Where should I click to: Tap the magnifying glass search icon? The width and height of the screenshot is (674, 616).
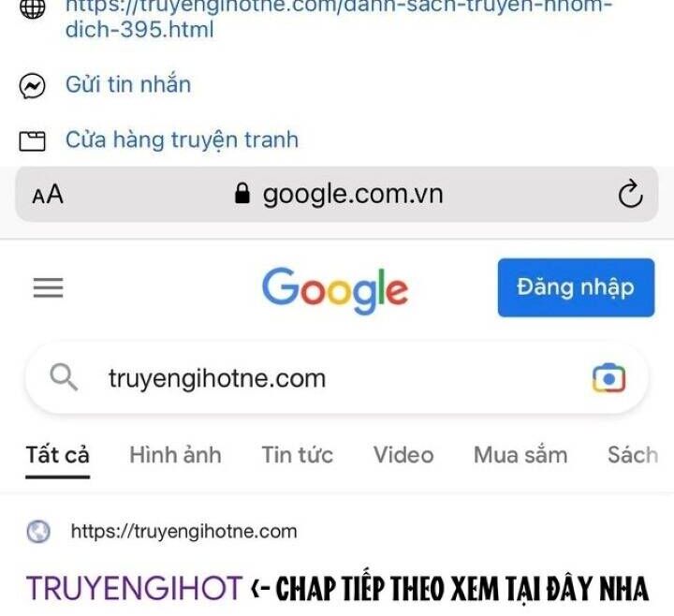pyautogui.click(x=64, y=377)
